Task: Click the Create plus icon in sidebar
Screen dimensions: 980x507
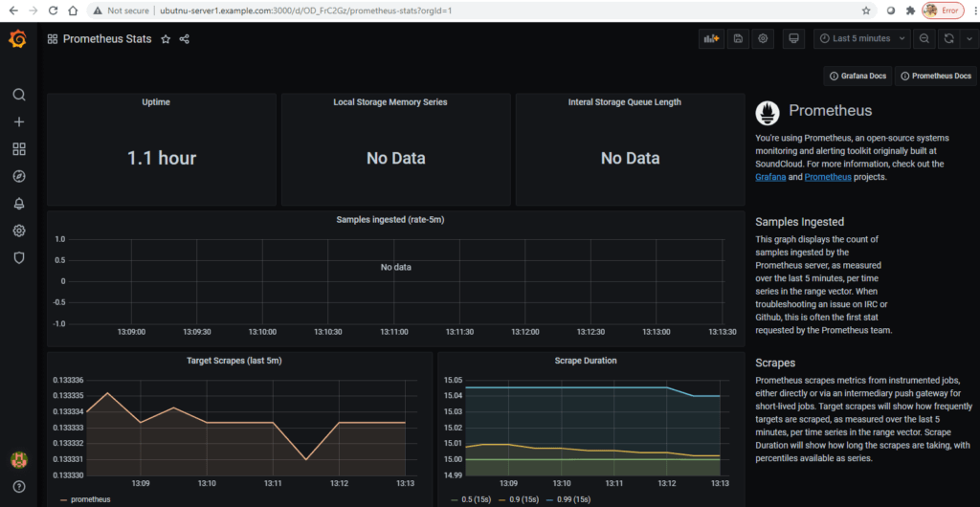Action: coord(19,121)
